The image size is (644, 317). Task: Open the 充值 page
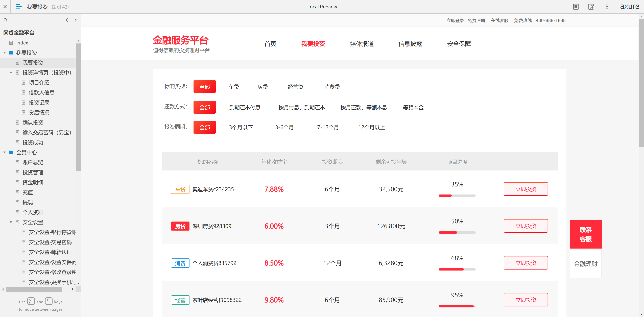[28, 192]
